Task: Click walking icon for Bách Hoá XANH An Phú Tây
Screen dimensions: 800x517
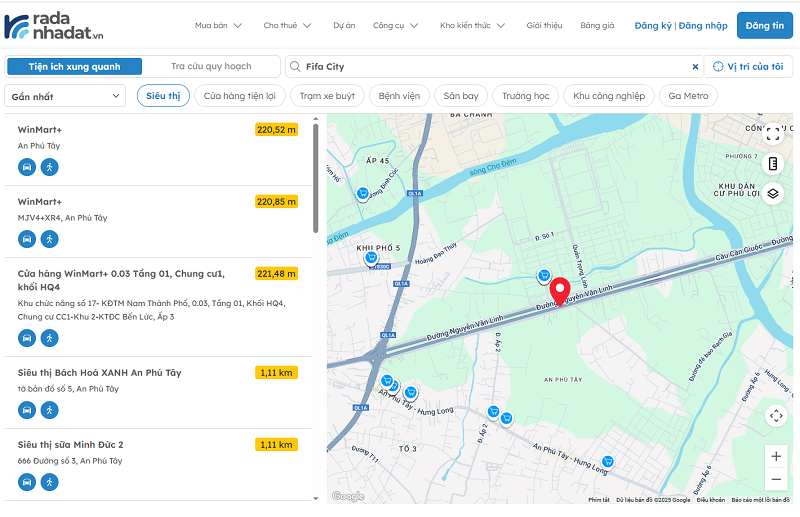Action: click(49, 410)
